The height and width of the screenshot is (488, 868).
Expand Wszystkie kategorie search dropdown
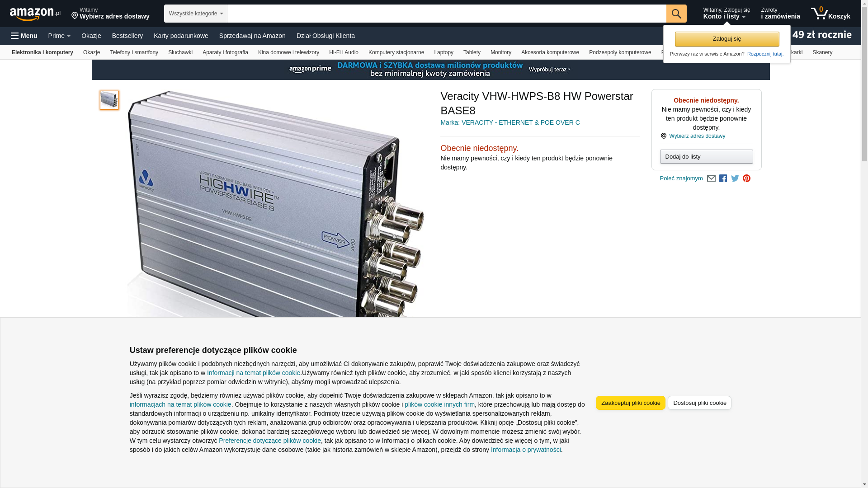click(196, 14)
